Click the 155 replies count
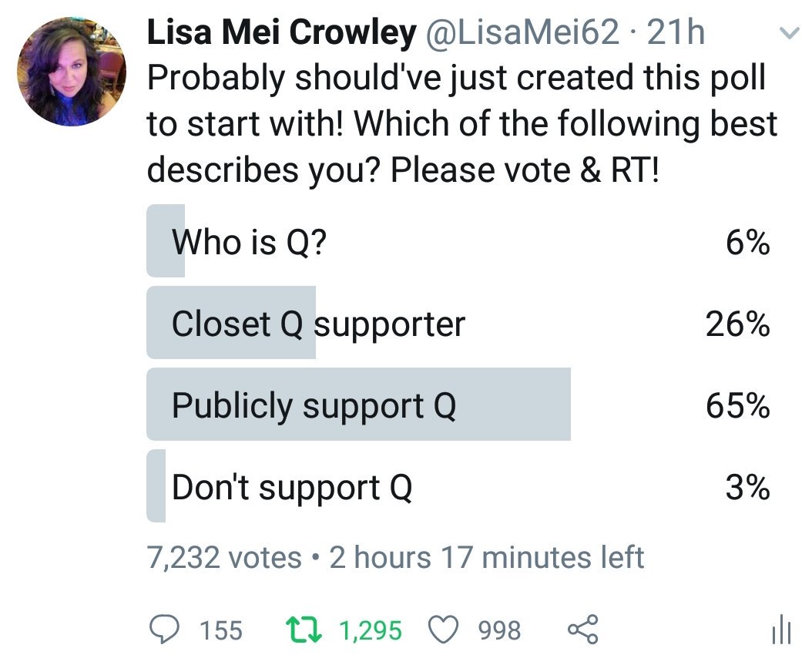The height and width of the screenshot is (665, 812). click(x=221, y=631)
